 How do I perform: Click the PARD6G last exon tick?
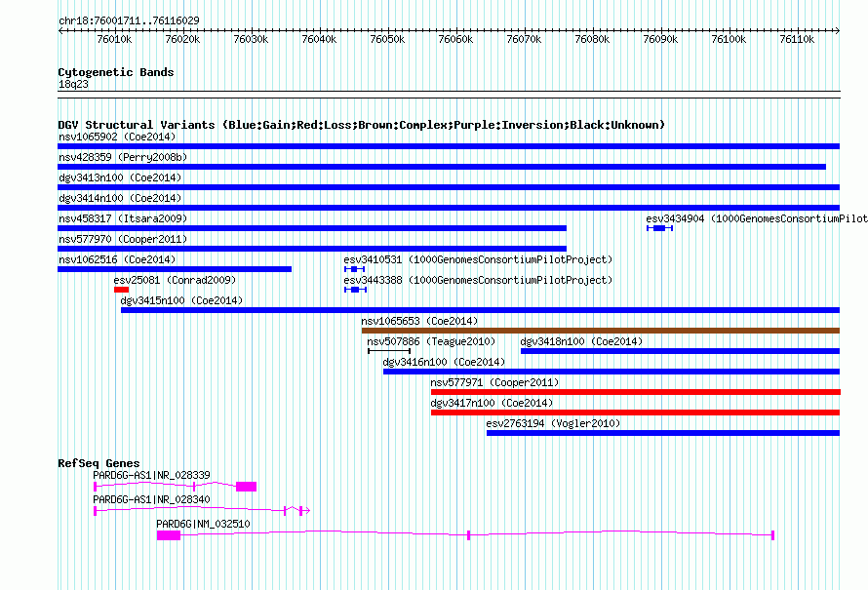tap(772, 535)
